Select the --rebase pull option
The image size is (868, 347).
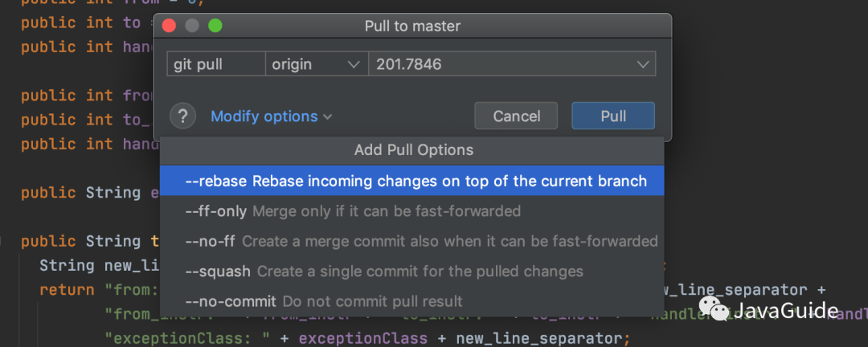(415, 181)
